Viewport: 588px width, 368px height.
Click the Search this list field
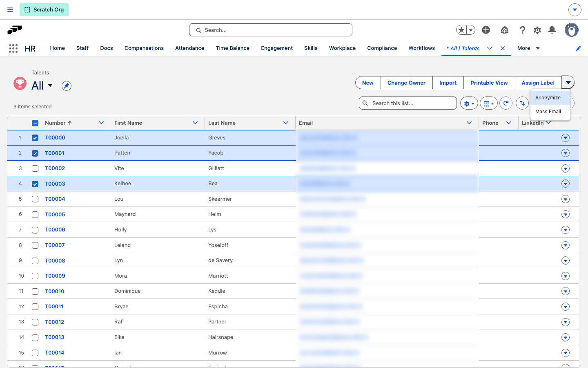[408, 103]
